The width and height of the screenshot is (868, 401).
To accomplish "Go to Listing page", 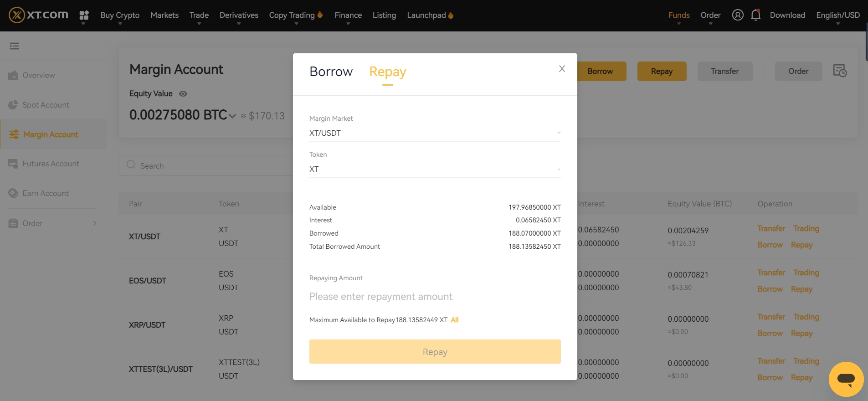I will click(x=384, y=15).
